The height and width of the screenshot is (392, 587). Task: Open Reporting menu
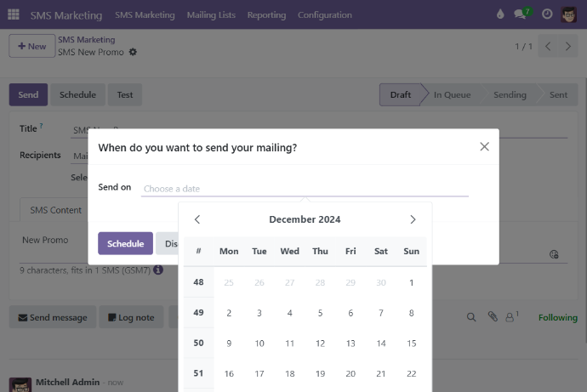coord(266,15)
